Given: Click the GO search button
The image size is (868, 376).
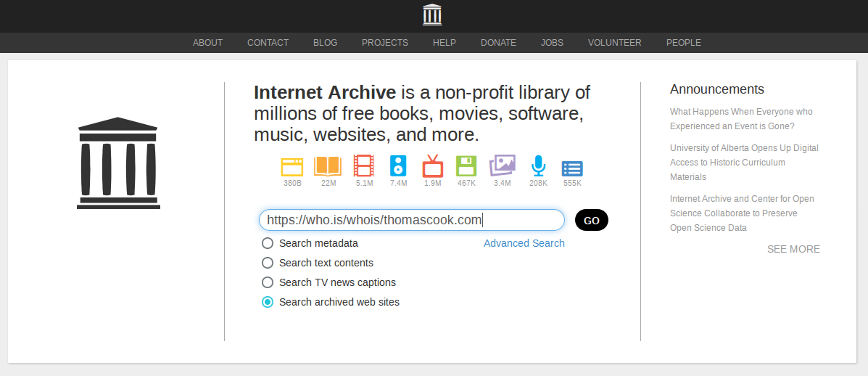Looking at the screenshot, I should click(592, 221).
